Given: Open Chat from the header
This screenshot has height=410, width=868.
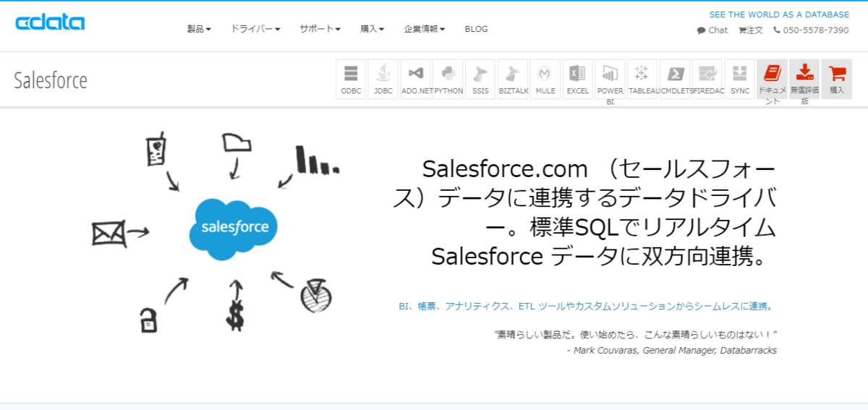Looking at the screenshot, I should click(712, 30).
